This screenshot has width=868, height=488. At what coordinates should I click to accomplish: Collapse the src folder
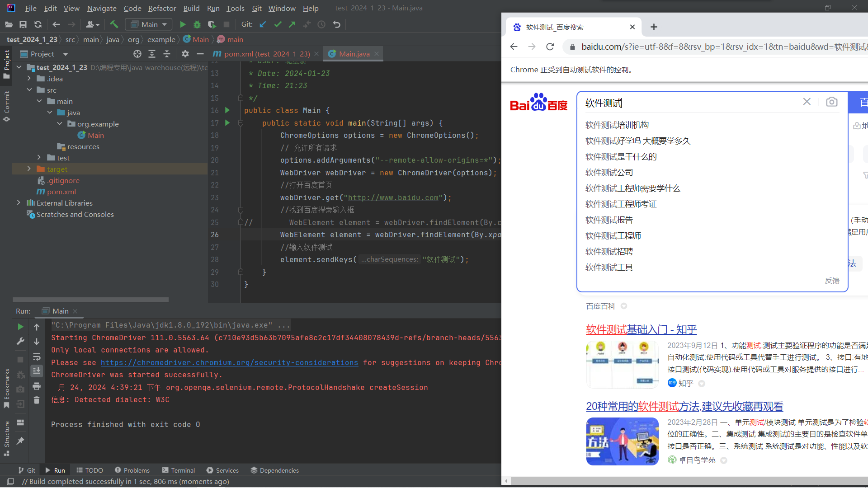(29, 90)
